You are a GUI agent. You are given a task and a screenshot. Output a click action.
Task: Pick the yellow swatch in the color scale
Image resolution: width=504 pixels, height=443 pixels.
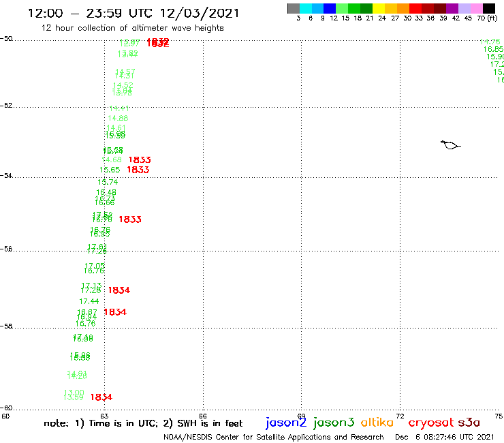[379, 8]
